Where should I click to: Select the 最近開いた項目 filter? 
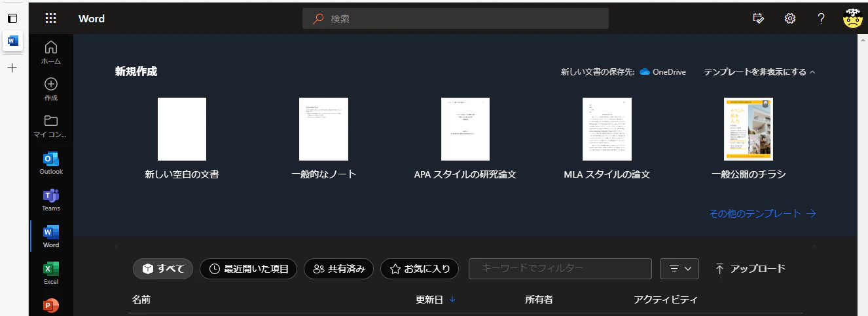249,269
